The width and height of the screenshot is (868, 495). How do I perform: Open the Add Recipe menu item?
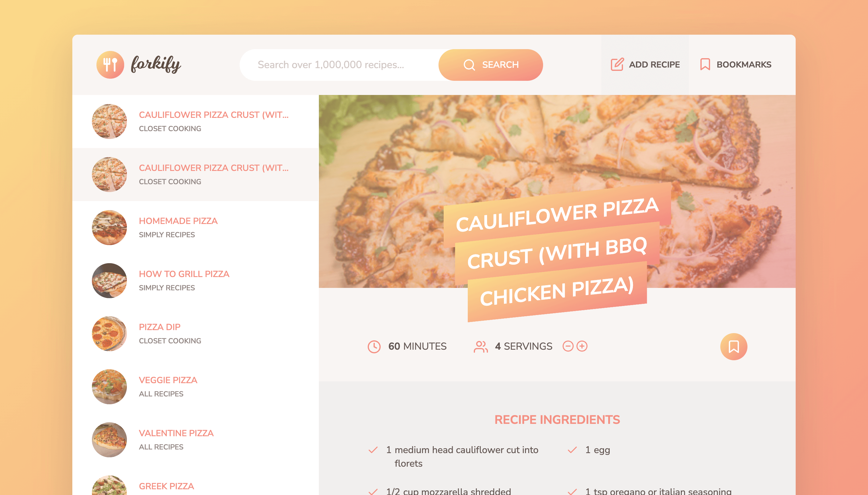tap(645, 65)
